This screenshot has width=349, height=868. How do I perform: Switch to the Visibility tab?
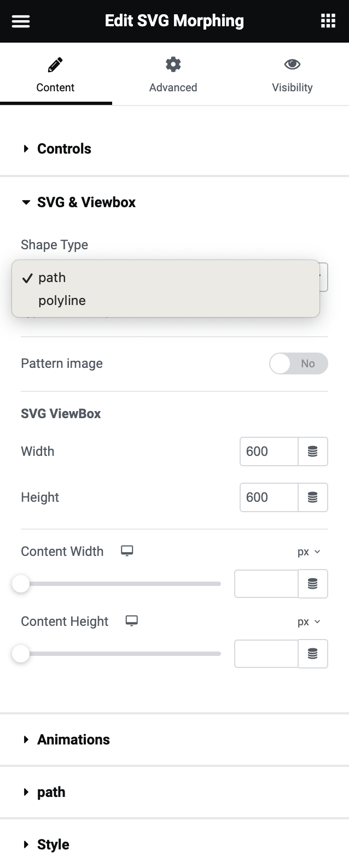[292, 74]
